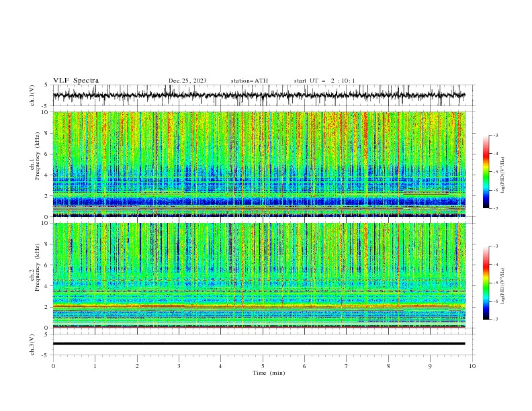Click the "8" tick on ch.2 frequency axis
The image size is (532, 411).
(47, 244)
